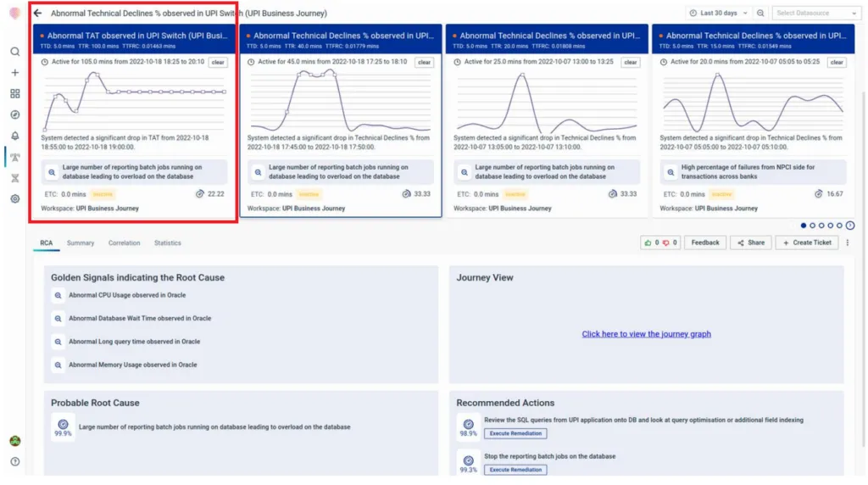Screen dimensions: 868x485
Task: Click the score icon showing 22.22
Action: click(x=200, y=194)
